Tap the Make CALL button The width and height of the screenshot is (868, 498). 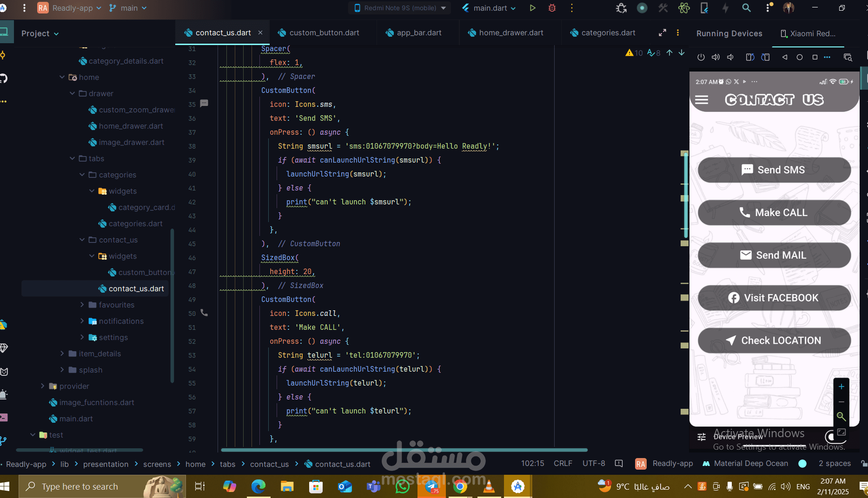774,212
